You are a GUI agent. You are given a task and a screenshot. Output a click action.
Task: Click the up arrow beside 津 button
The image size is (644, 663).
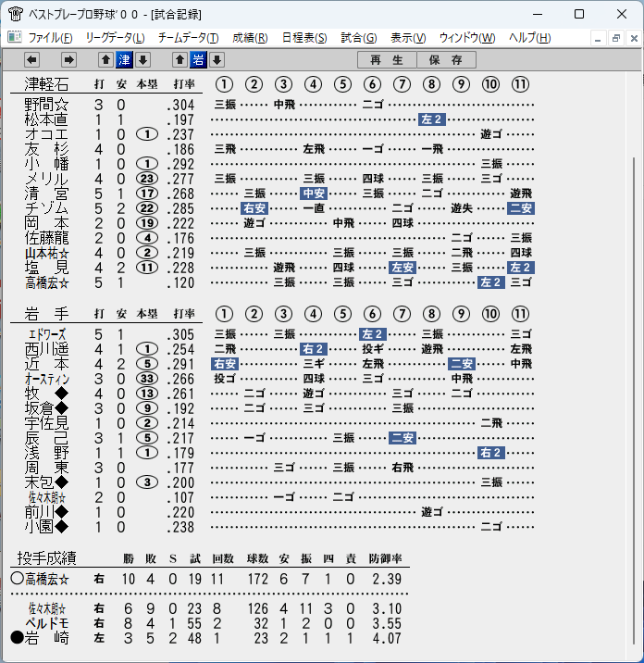click(x=105, y=59)
